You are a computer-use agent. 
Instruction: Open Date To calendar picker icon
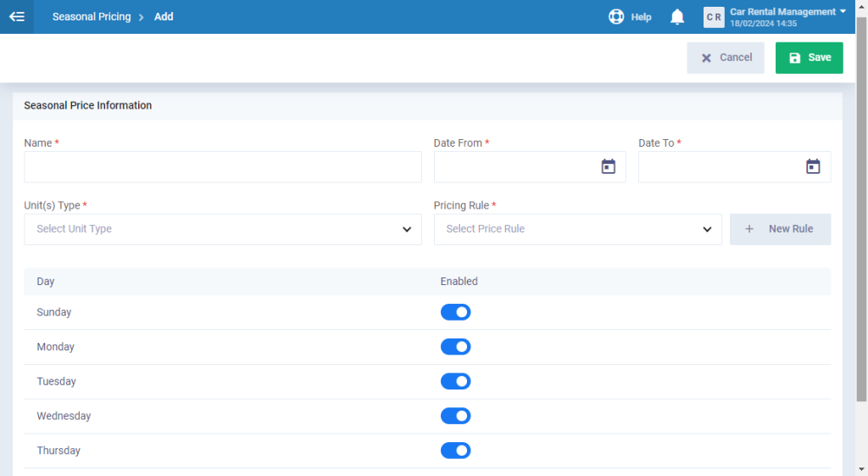coord(813,166)
